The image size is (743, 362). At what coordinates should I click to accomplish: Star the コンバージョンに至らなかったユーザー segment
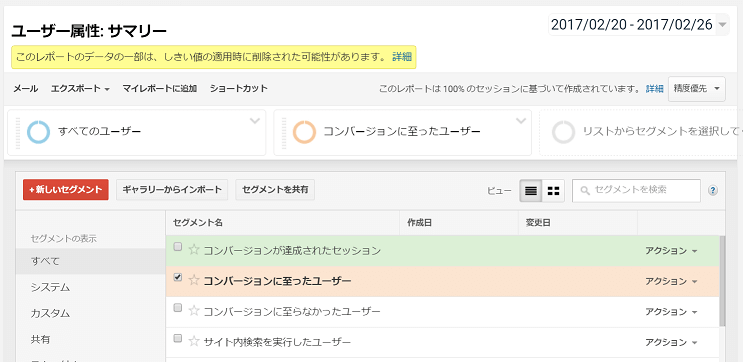193,311
